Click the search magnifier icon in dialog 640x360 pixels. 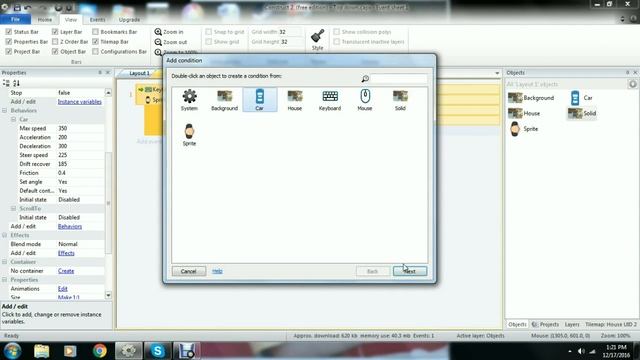point(365,78)
